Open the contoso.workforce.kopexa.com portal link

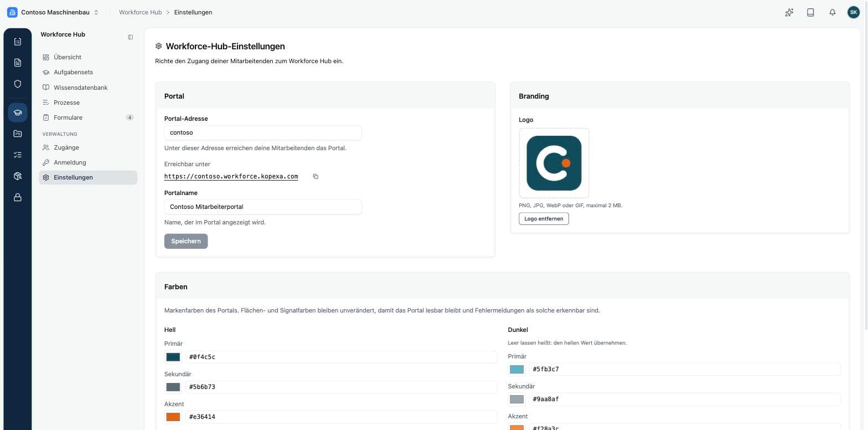click(231, 176)
